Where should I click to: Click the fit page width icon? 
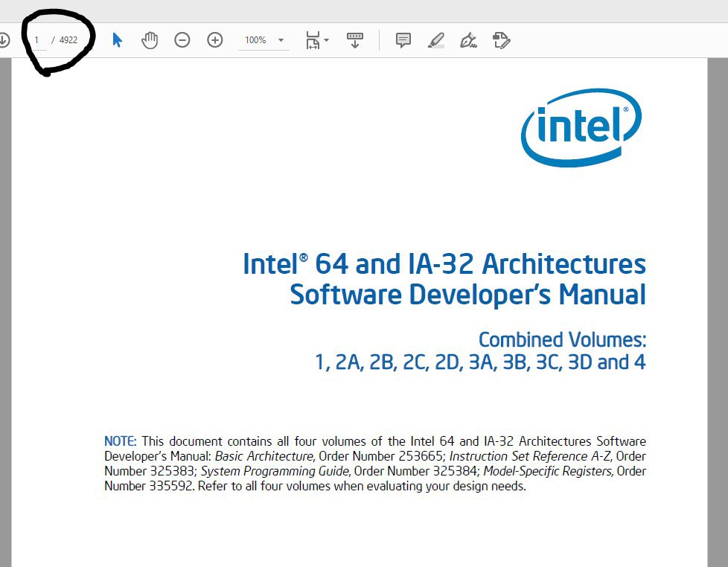coord(313,40)
